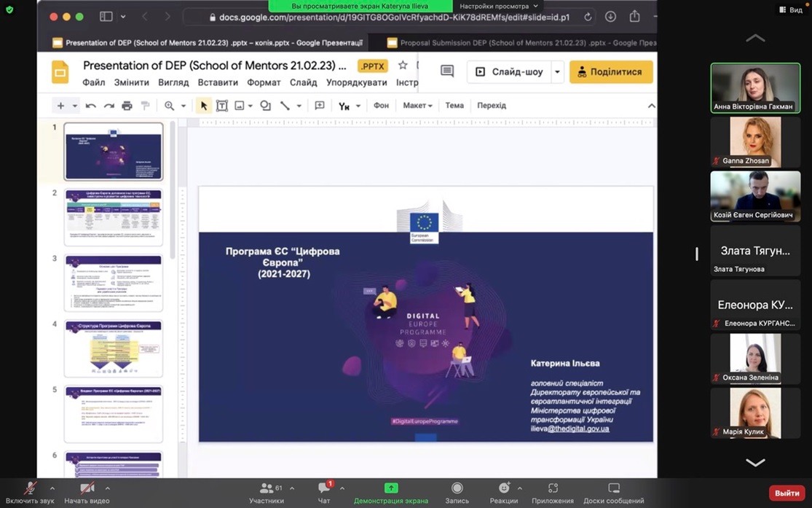
Task: Star the presentation
Action: point(403,66)
